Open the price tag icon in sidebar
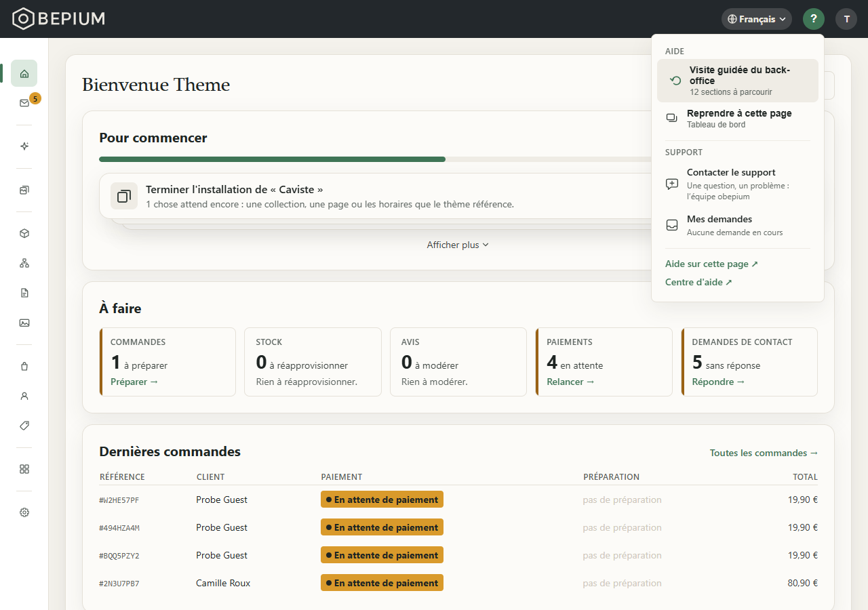 24,426
